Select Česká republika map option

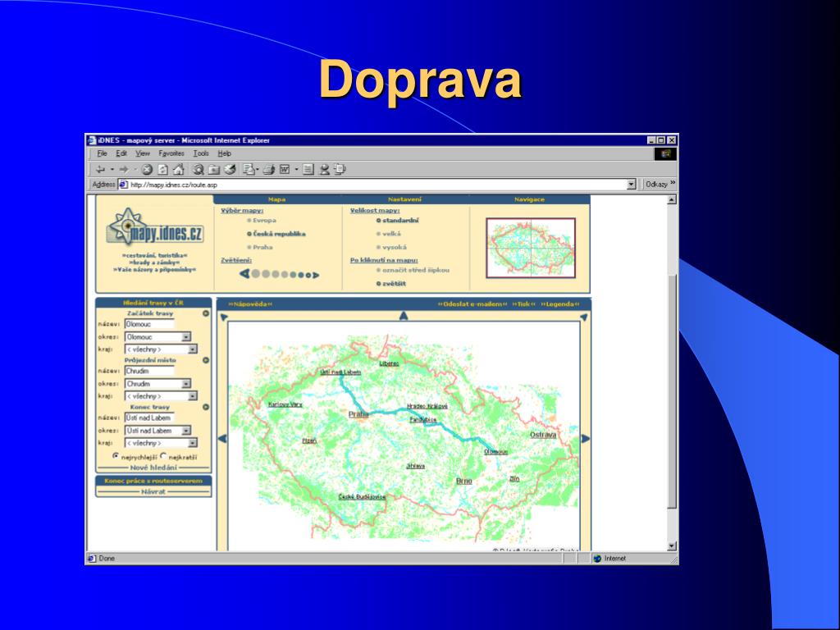(x=276, y=234)
